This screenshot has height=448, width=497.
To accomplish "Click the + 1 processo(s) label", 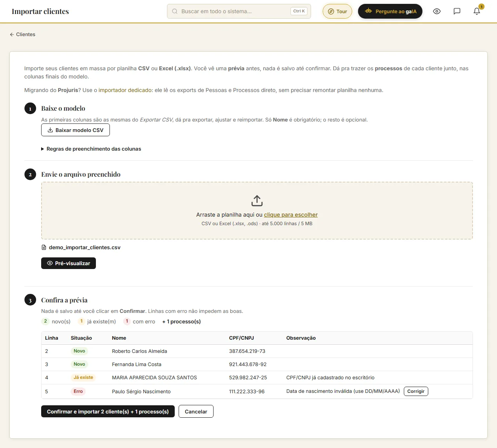I will pos(181,321).
